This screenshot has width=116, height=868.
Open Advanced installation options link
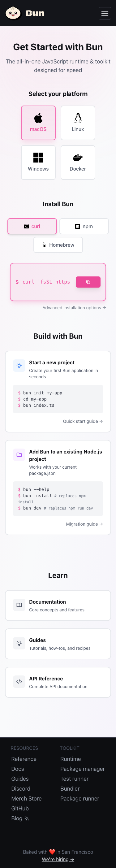click(74, 308)
